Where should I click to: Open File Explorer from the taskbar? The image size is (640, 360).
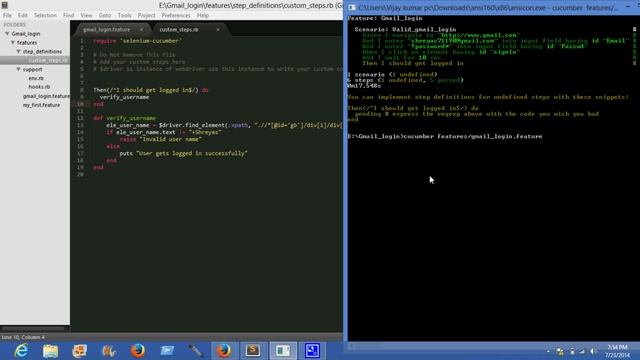51,351
